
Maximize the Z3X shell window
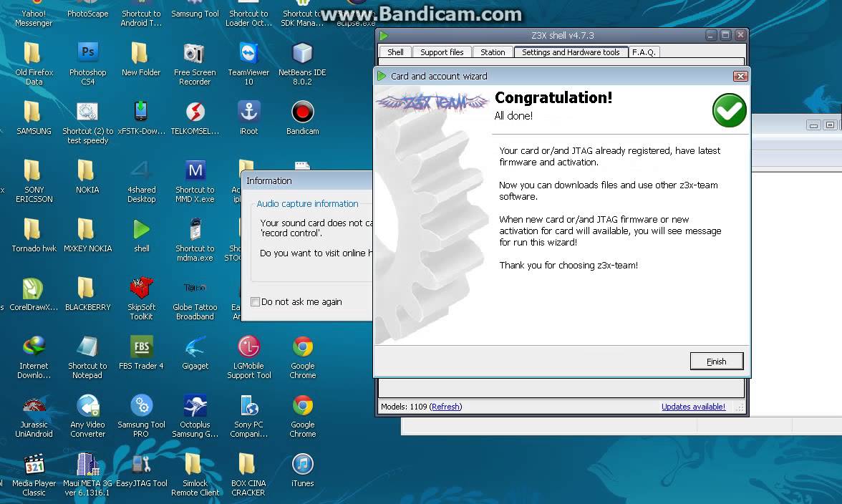pos(725,35)
